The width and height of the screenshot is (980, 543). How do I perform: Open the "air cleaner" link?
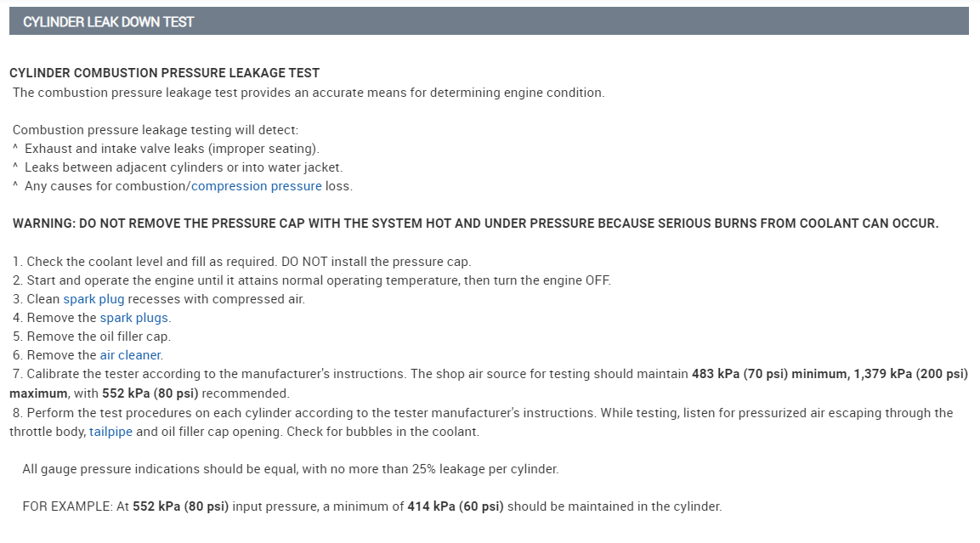click(x=130, y=355)
